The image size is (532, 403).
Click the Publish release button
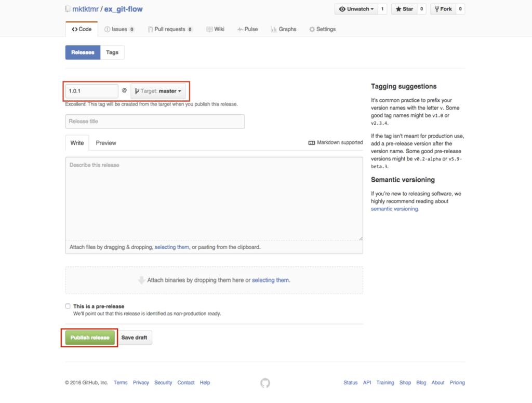(90, 338)
